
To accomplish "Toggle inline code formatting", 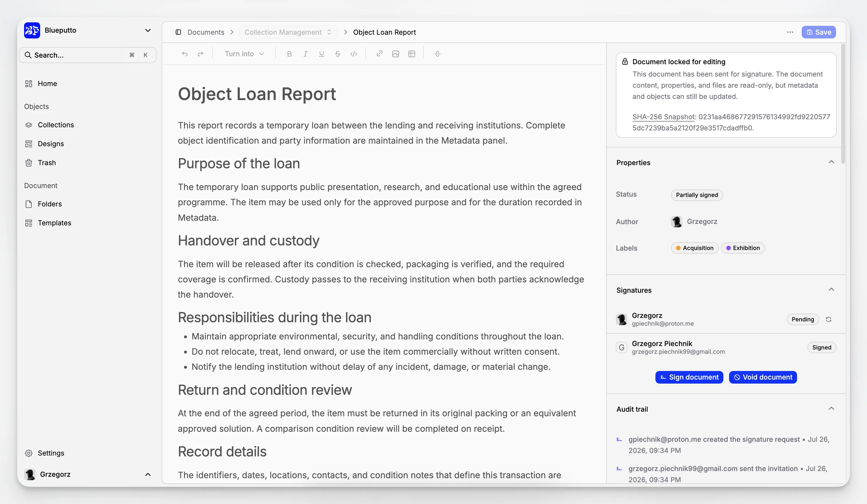I will coord(354,54).
